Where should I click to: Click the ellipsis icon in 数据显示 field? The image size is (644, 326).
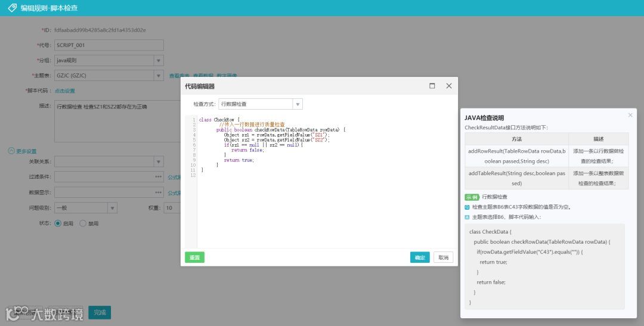coord(159,193)
